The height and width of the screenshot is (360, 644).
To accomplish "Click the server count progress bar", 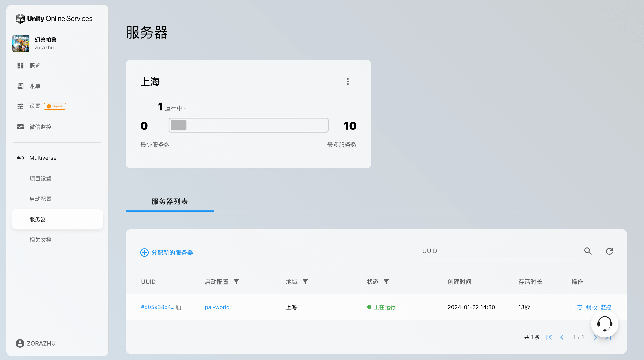I will 248,125.
